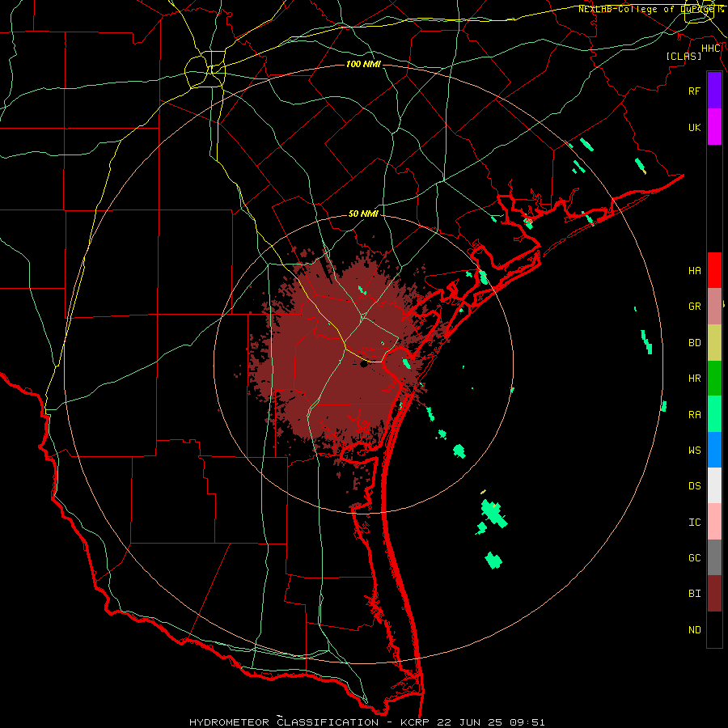Click the Hydrometeor Classification KCRP title caption
The height and width of the screenshot is (728, 728).
[366, 722]
